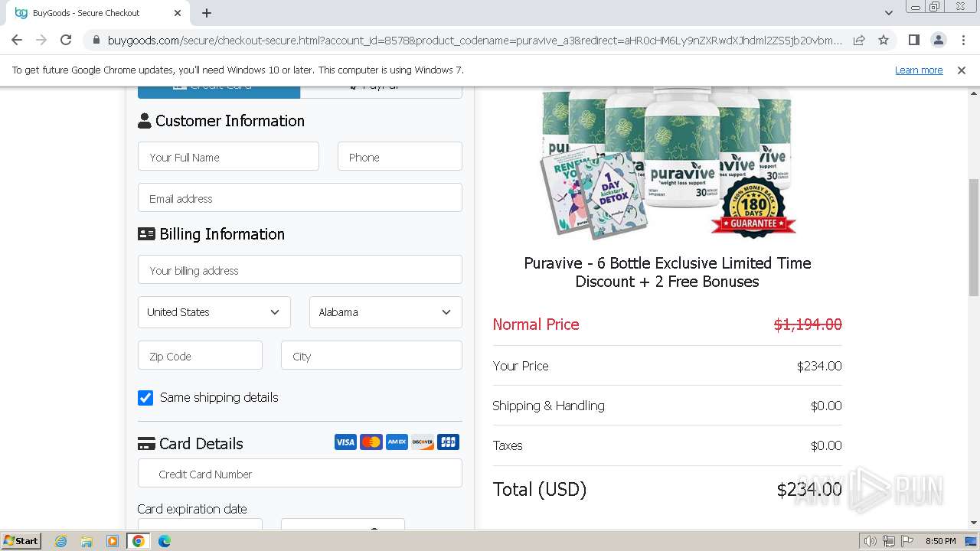The height and width of the screenshot is (551, 980).
Task: Click the browser address bar URL
Action: [x=475, y=40]
